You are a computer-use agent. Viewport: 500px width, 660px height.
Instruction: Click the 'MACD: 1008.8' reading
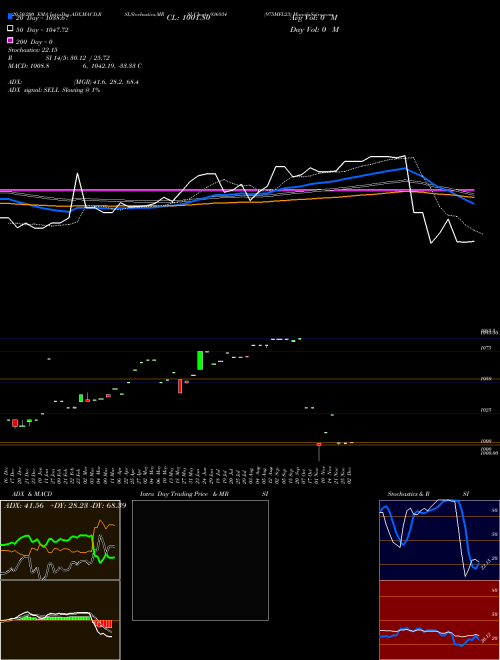(29, 66)
